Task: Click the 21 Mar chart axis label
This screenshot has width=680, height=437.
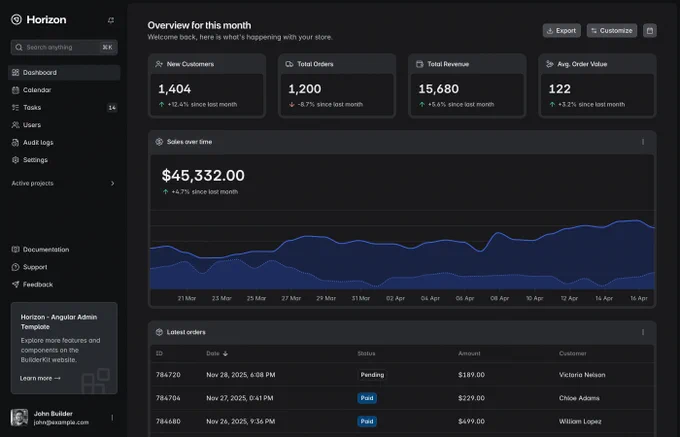Action: pos(187,298)
